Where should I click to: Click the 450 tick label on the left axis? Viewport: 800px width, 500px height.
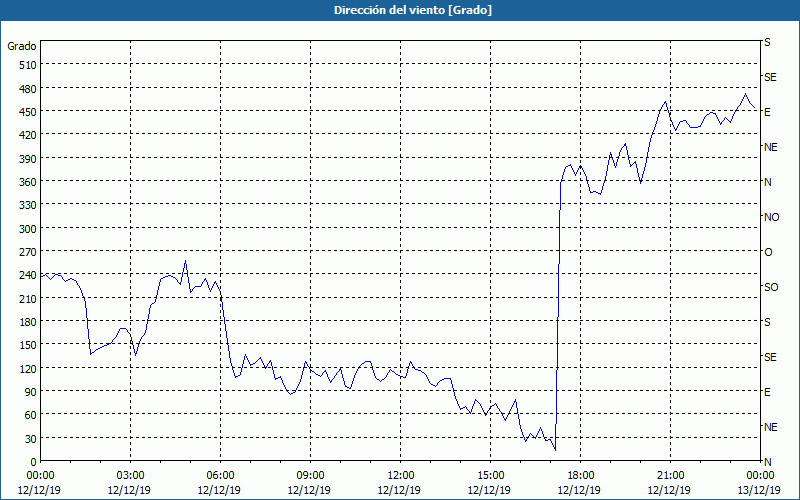(x=28, y=112)
